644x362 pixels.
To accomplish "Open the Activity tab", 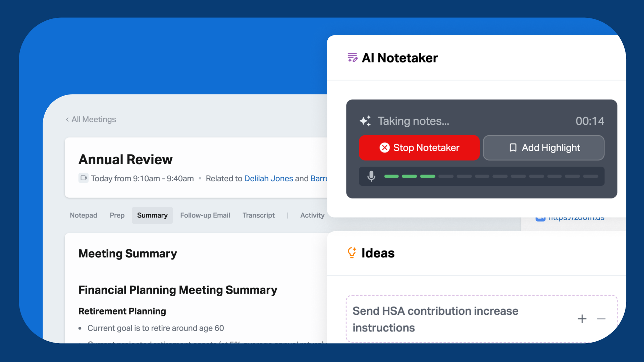I will pos(312,215).
